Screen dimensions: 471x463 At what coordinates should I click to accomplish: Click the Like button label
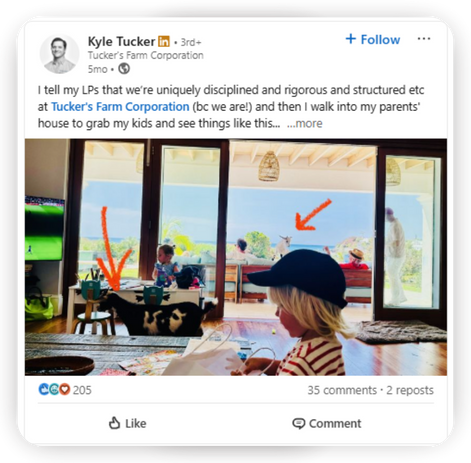pos(136,424)
